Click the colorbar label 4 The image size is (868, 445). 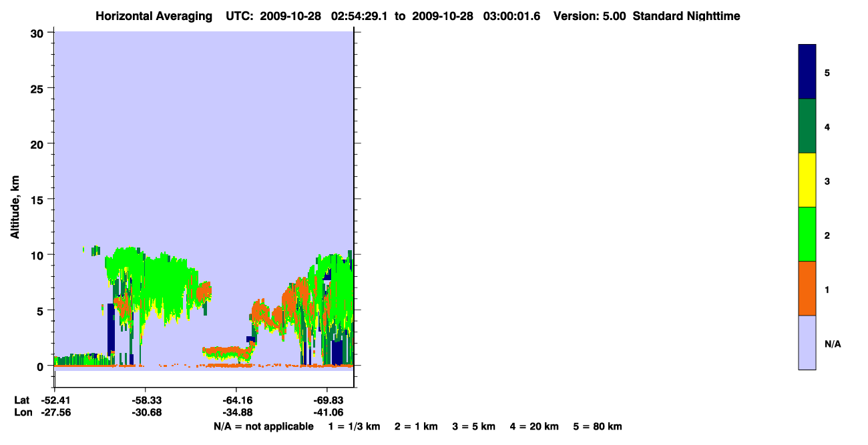coord(827,127)
